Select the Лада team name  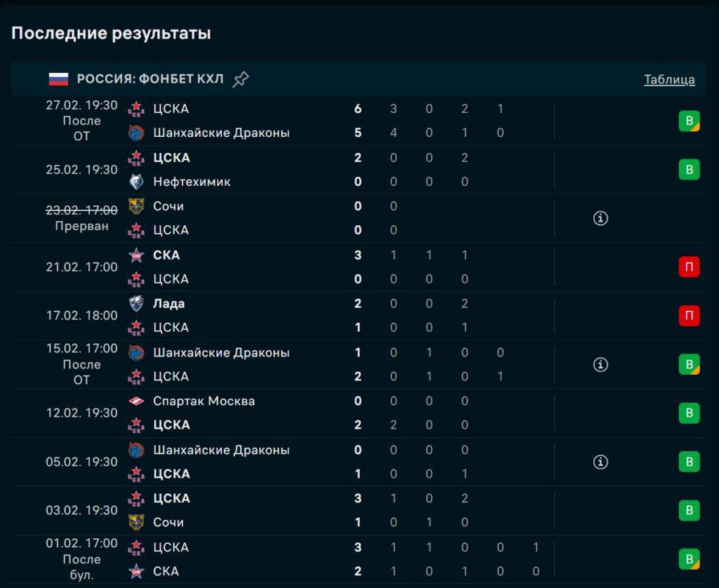tap(169, 304)
